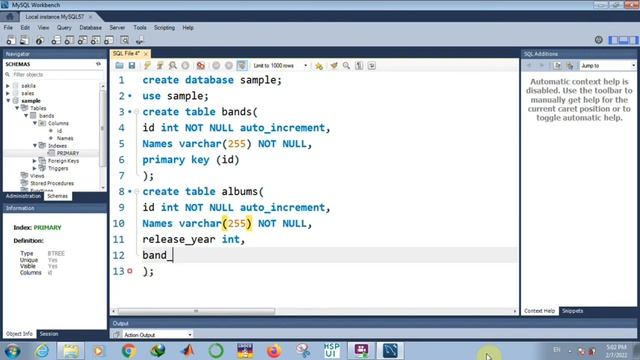This screenshot has width=640, height=360.
Task: Toggle stop script on error
Action: pos(200,66)
